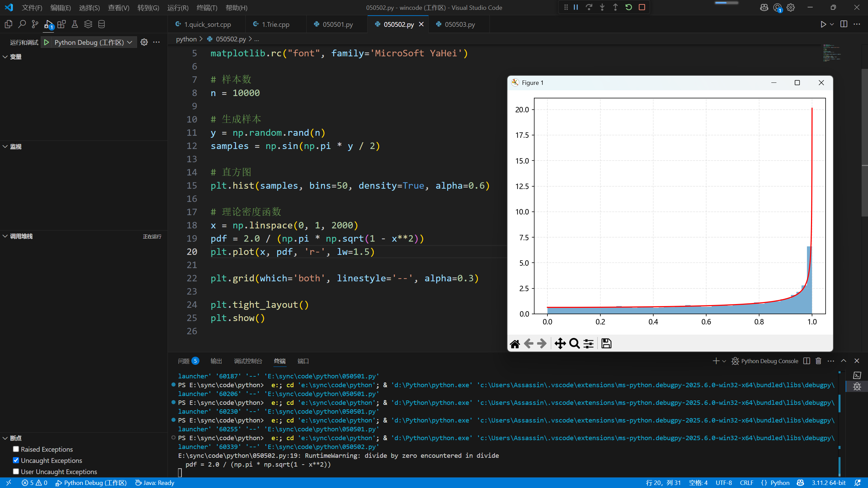
Task: Collapse the 变量 variables section
Action: click(5, 57)
